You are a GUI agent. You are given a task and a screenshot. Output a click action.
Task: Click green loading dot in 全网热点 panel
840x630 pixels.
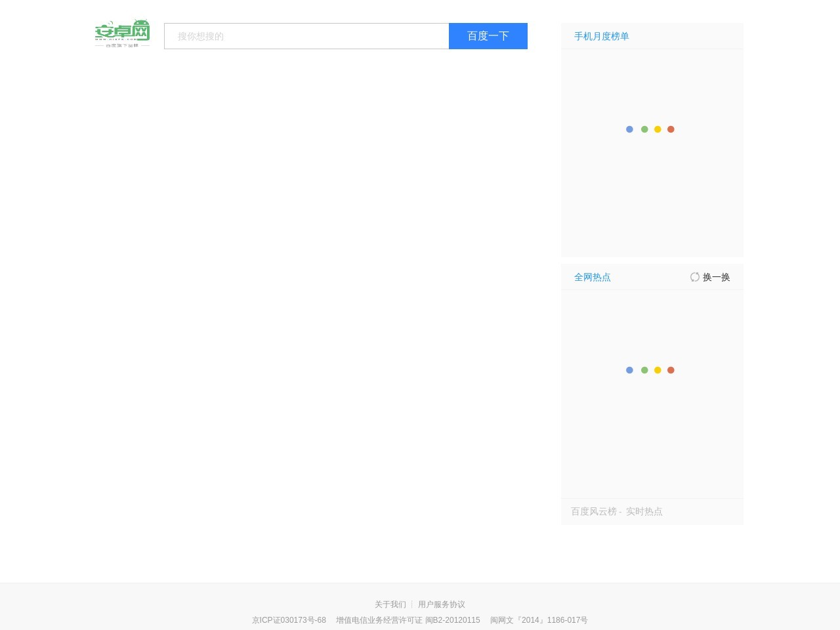[644, 370]
